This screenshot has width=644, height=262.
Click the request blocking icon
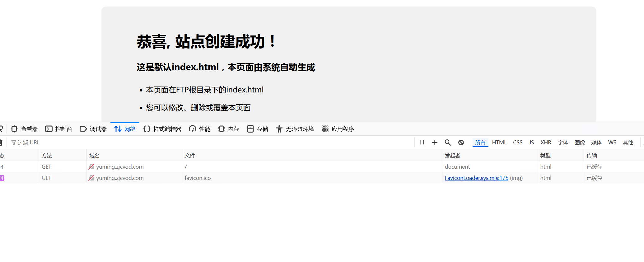pos(461,142)
